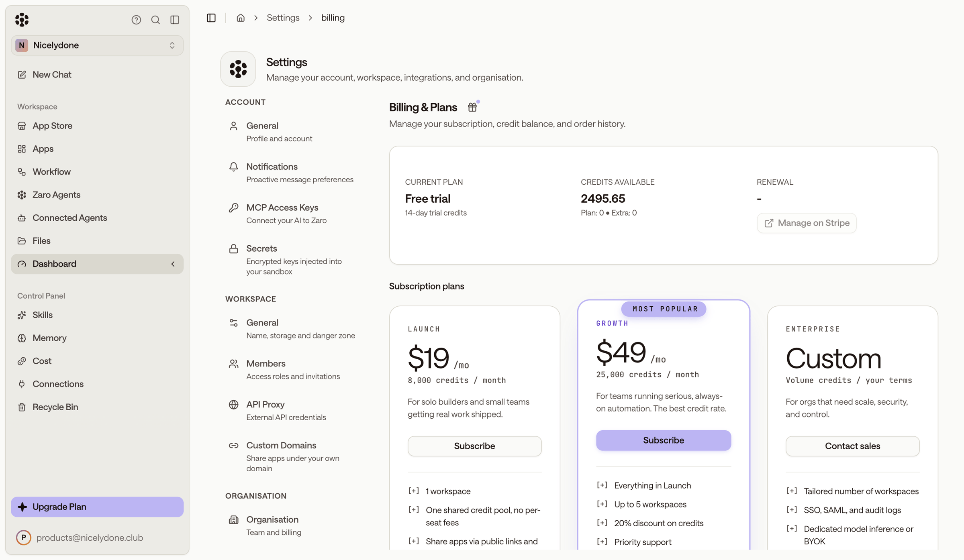Open the Nicelydone workspace switcher
This screenshot has height=560, width=964.
coord(97,45)
